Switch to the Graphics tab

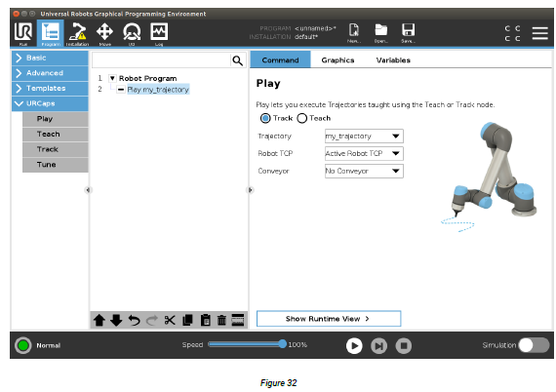pos(338,59)
